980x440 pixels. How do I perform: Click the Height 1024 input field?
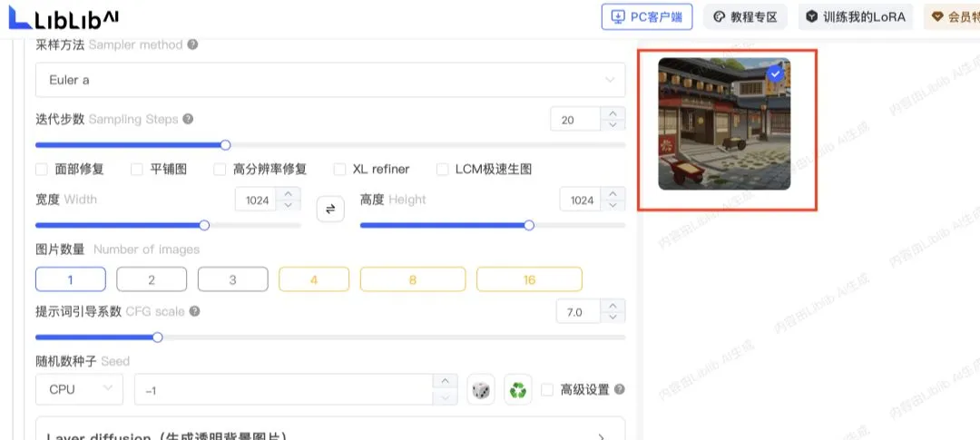[x=581, y=200]
